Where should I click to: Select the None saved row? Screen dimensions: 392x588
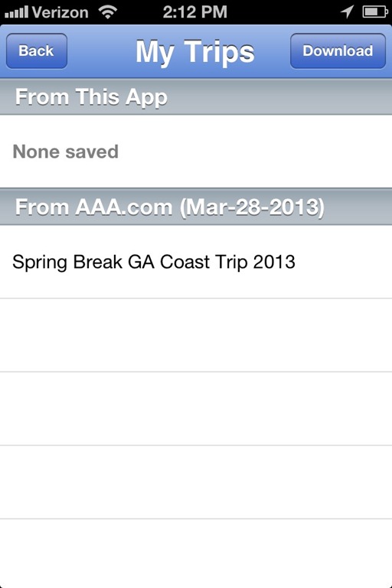(196, 152)
